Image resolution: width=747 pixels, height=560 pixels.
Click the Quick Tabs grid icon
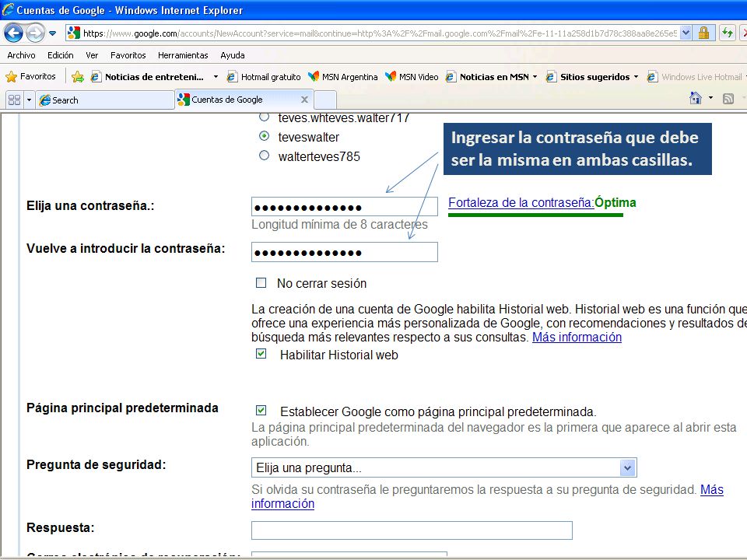15,100
